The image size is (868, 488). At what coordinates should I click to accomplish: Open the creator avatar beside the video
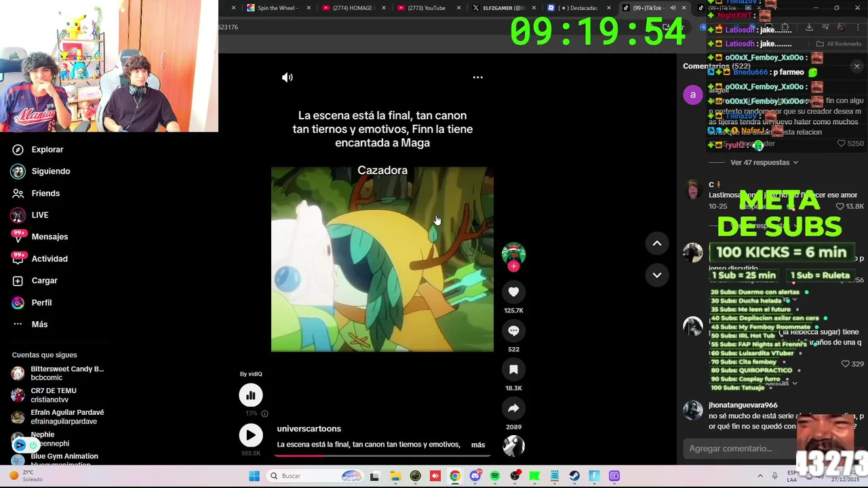(513, 253)
